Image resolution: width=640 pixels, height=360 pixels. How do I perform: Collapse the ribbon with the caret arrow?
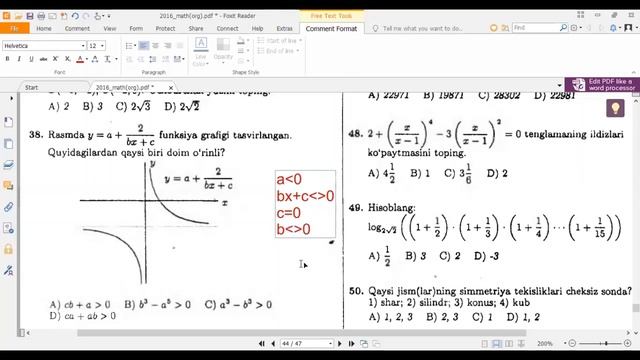634,72
